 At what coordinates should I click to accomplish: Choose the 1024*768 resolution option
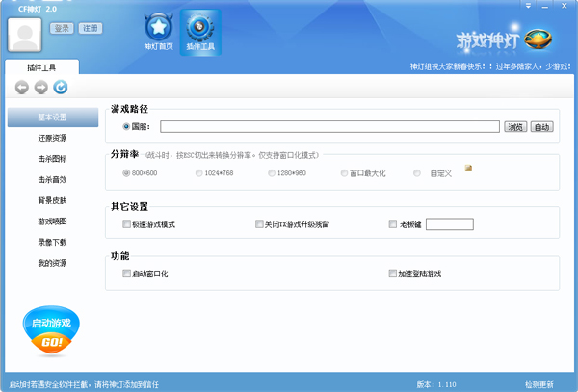pos(198,173)
